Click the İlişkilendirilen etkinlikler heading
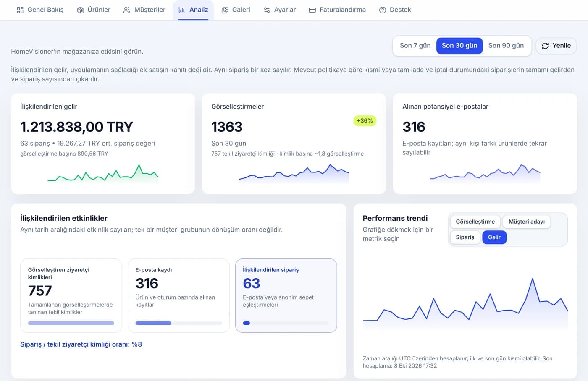This screenshot has height=381, width=588. [x=64, y=218]
